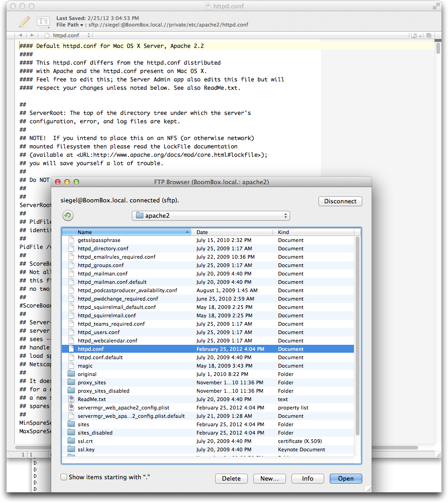Click the editor window vertical scrollbar
Screen dimensions: 448x503
pyautogui.click(x=438, y=48)
